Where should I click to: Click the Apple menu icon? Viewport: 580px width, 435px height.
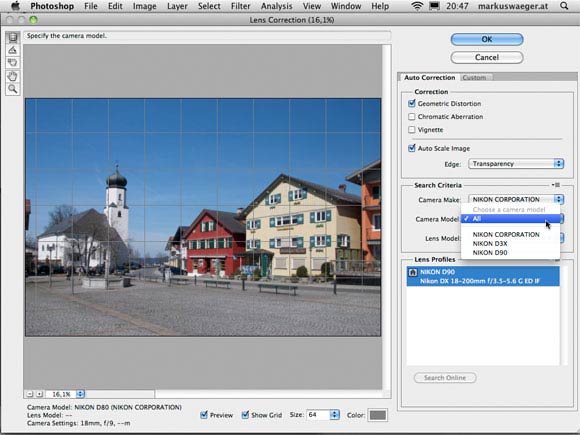(x=15, y=6)
